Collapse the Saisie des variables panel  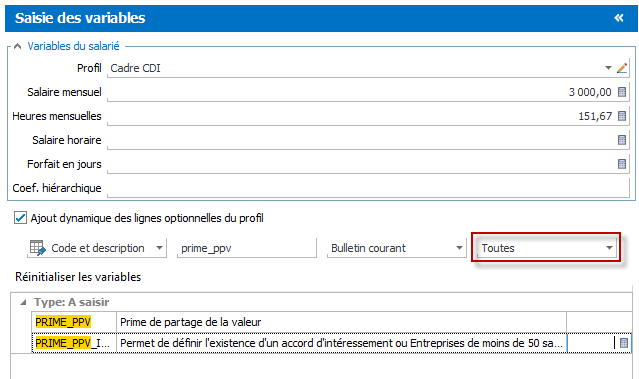(x=619, y=18)
